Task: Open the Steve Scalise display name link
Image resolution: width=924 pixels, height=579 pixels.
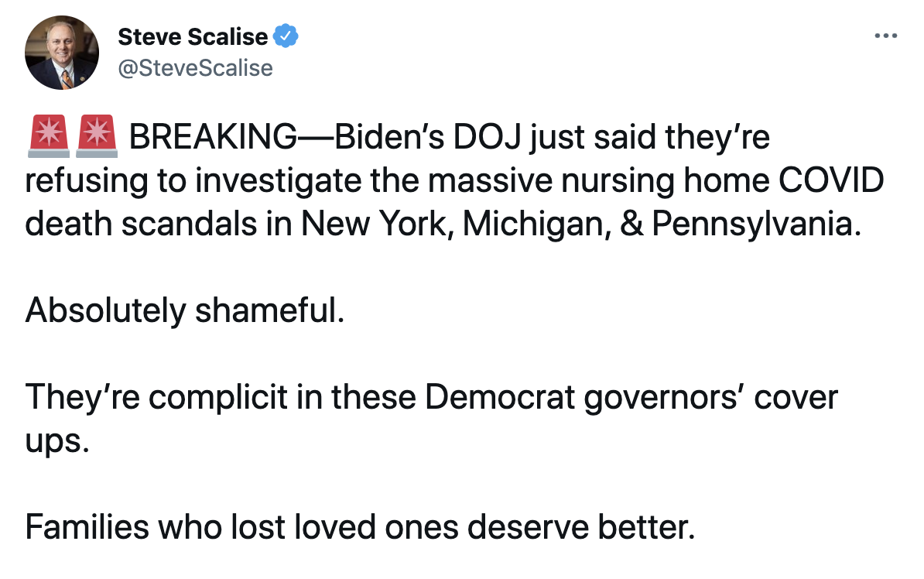Action: click(x=192, y=36)
